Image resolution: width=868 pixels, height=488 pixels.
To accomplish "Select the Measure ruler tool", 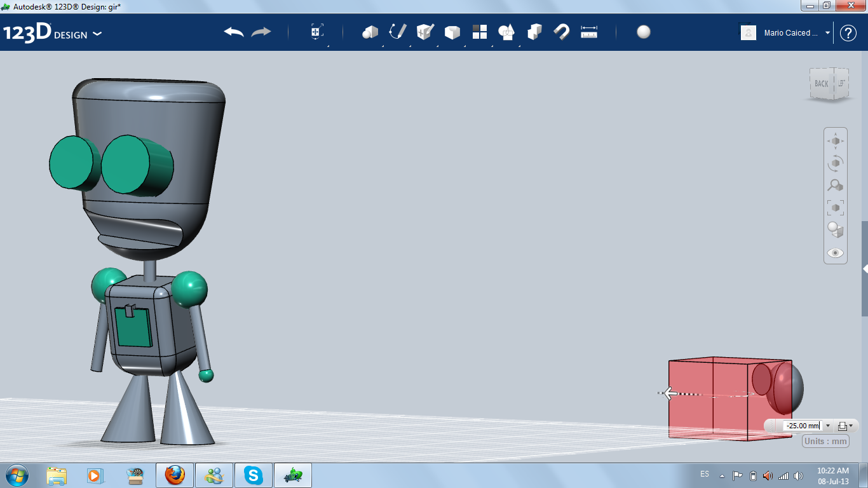I will pyautogui.click(x=589, y=32).
